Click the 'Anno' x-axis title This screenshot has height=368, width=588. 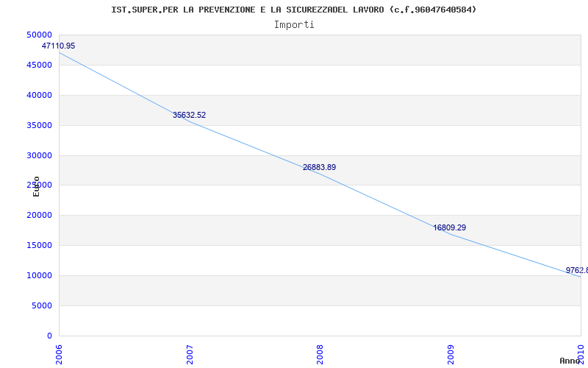coord(570,361)
